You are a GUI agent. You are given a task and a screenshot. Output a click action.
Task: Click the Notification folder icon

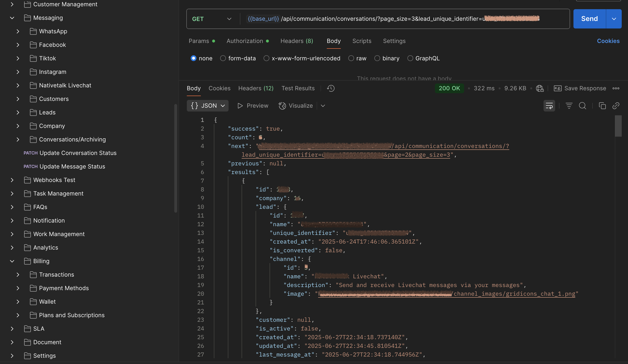28,221
